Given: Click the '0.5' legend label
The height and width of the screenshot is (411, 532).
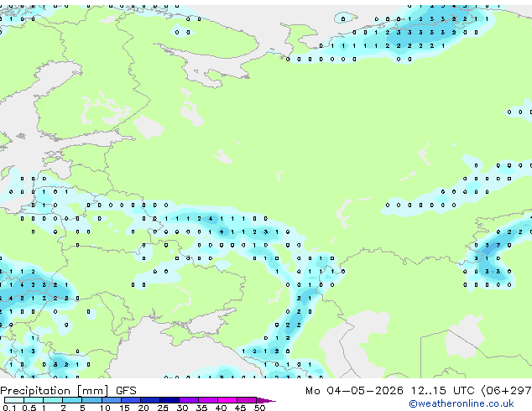Looking at the screenshot, I should pyautogui.click(x=29, y=408).
